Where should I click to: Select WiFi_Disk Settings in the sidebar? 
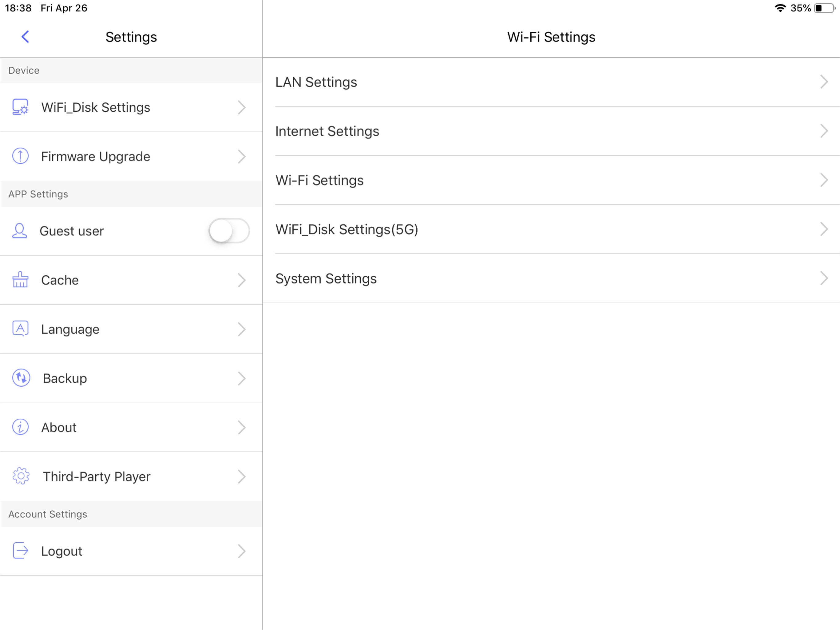[131, 108]
